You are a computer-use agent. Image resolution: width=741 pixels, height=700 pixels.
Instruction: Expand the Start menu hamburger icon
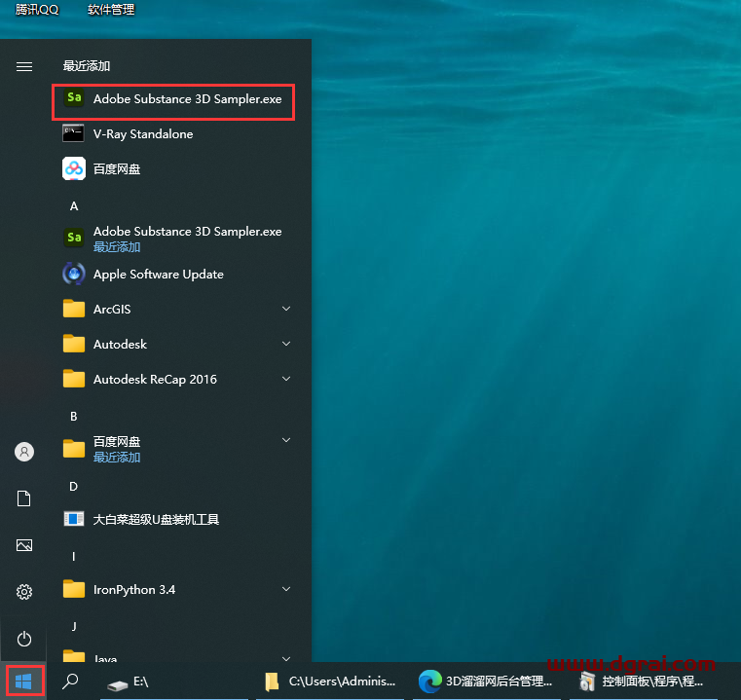click(24, 66)
